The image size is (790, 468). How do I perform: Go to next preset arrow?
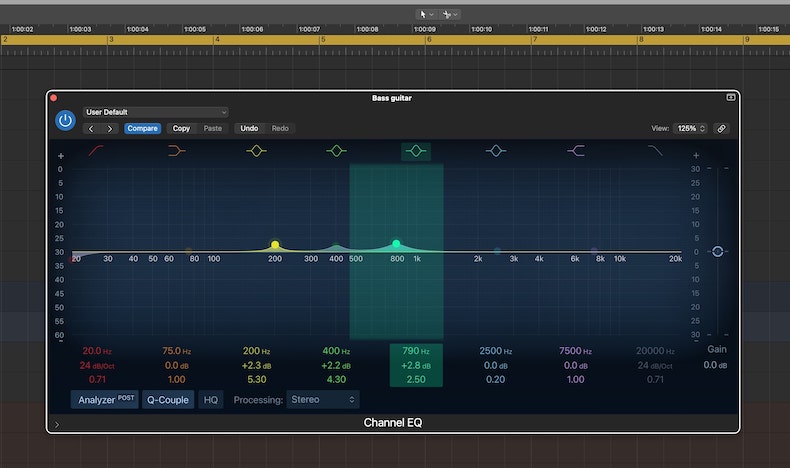109,128
